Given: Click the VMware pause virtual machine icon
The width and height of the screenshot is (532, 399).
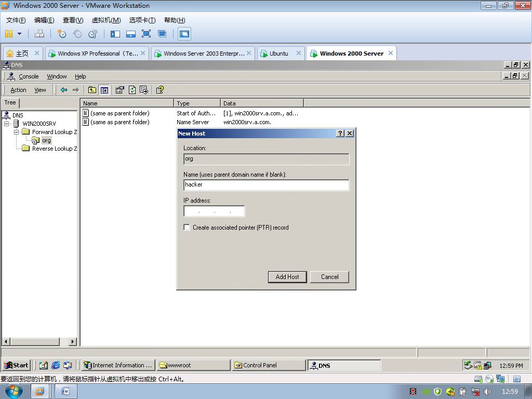Looking at the screenshot, I should pos(9,34).
